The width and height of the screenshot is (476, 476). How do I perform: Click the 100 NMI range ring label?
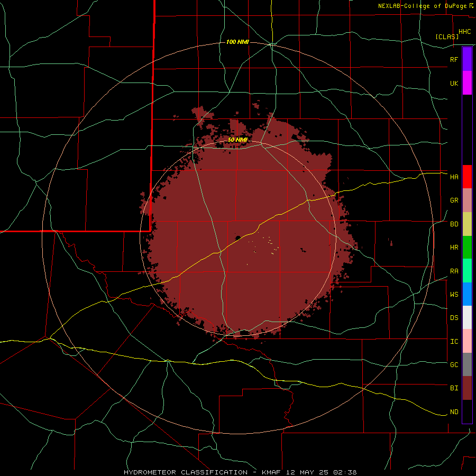[x=237, y=42]
